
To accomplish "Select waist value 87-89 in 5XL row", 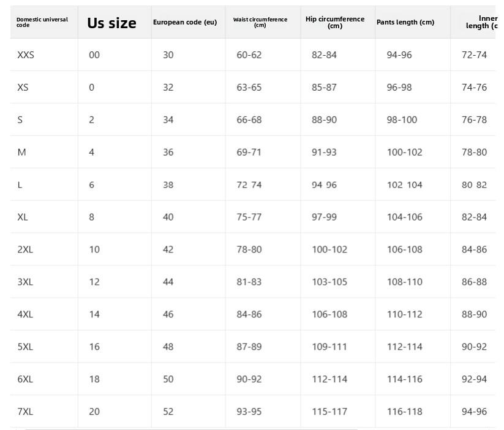I will (x=249, y=347).
